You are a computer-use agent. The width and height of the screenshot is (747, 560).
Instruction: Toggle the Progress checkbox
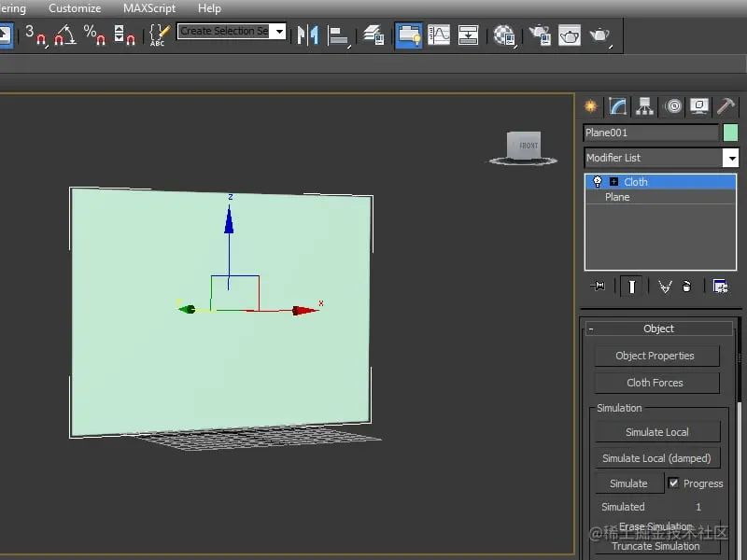tap(673, 483)
